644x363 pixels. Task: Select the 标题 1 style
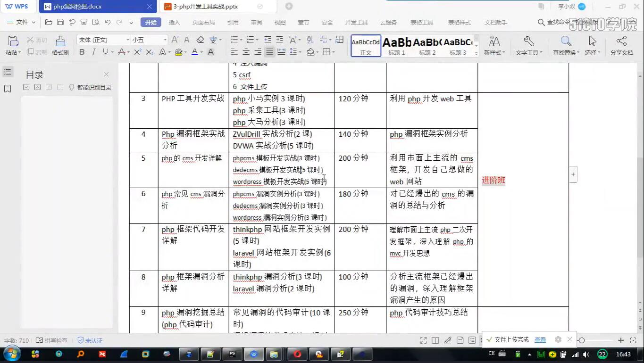tap(397, 46)
